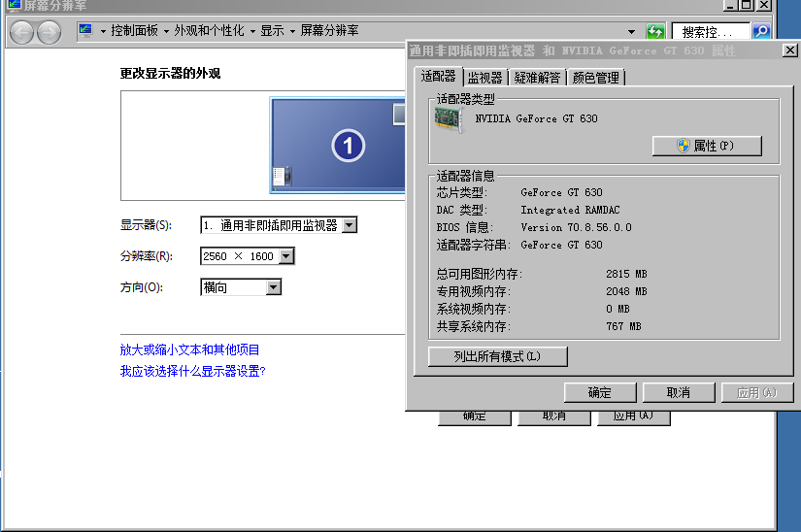801x532 pixels.
Task: Click the 属性(P) button with shield
Action: pos(707,146)
